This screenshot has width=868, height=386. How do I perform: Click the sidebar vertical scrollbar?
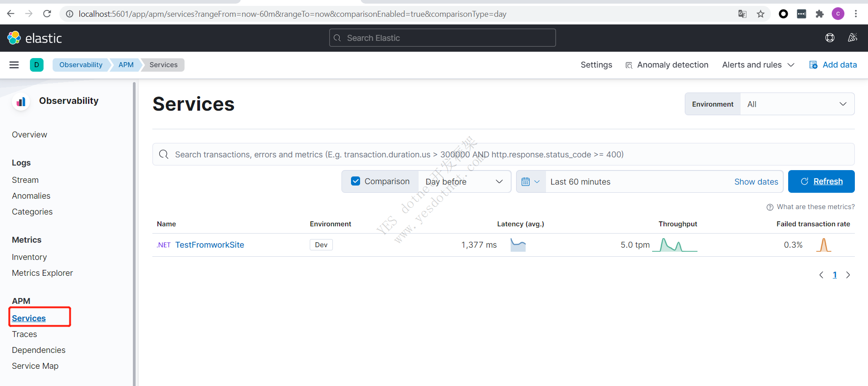coord(134,234)
